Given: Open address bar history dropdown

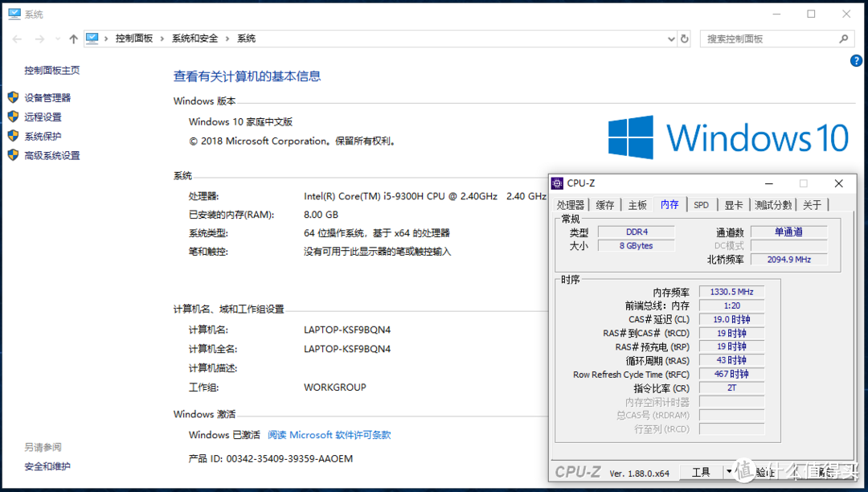Looking at the screenshot, I should 671,39.
